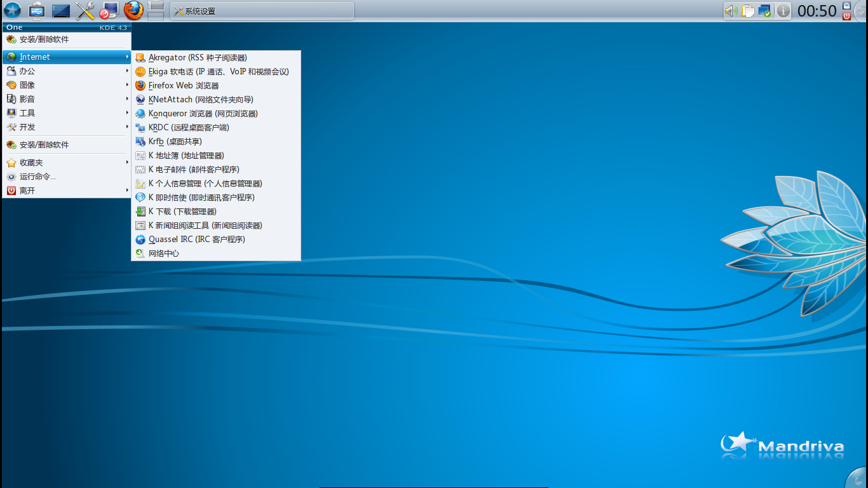The image size is (868, 488).
Task: Click the dark blue show-desktop panel icon
Action: (x=61, y=10)
